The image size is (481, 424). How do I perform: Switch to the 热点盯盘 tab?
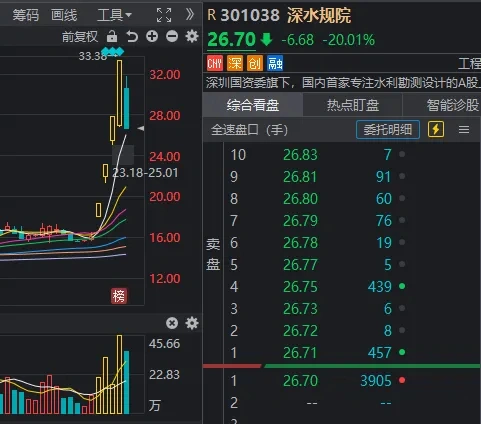353,105
